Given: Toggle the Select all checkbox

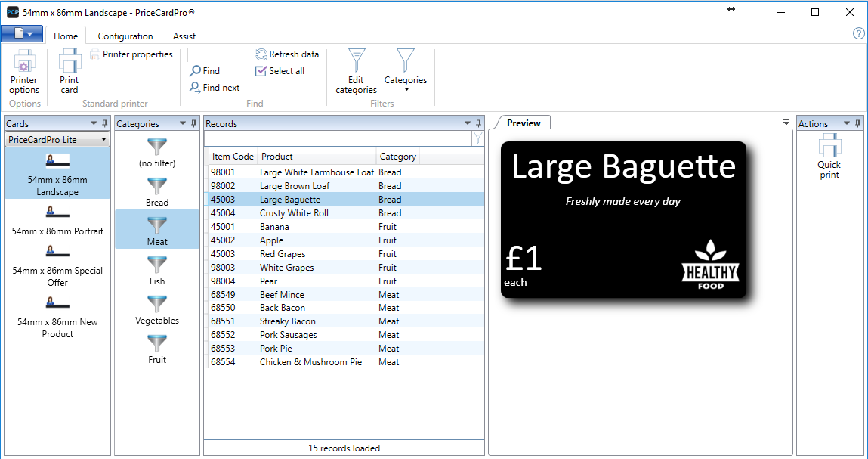Looking at the screenshot, I should pyautogui.click(x=261, y=71).
